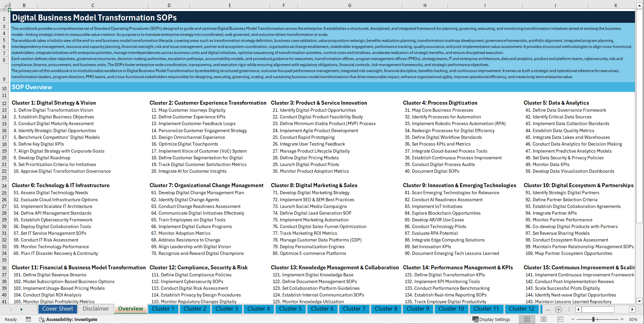Open Display Settings in the status bar

pyautogui.click(x=491, y=319)
